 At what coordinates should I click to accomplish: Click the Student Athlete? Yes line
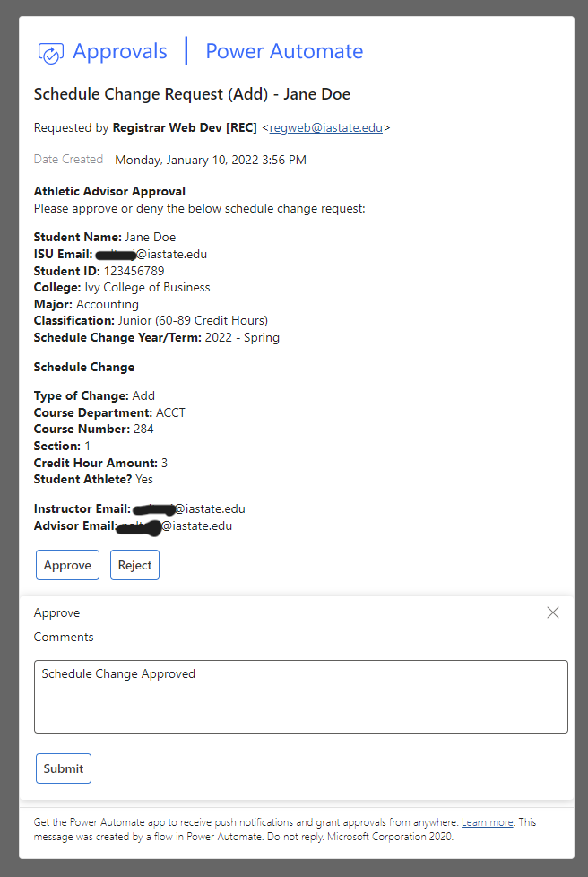pos(93,480)
